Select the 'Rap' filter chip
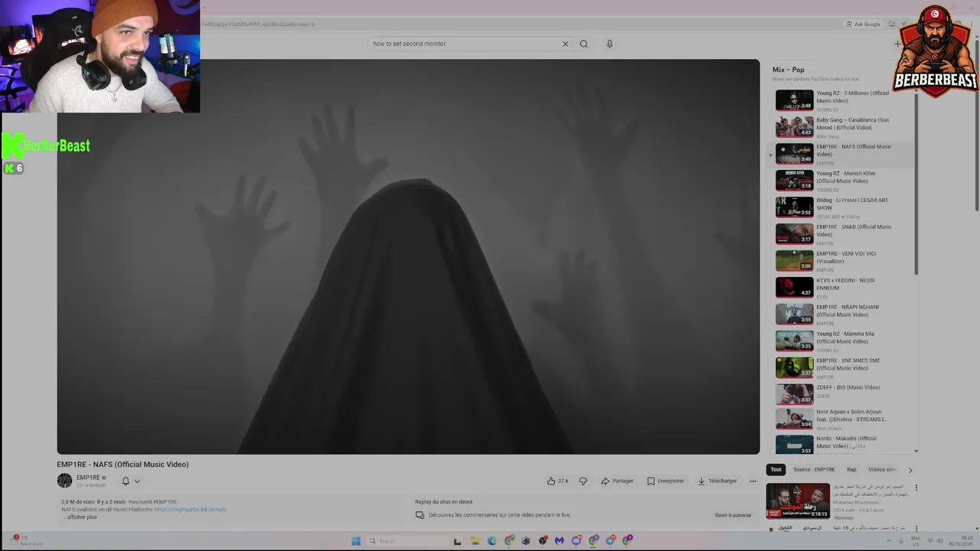980x551 pixels. [851, 469]
